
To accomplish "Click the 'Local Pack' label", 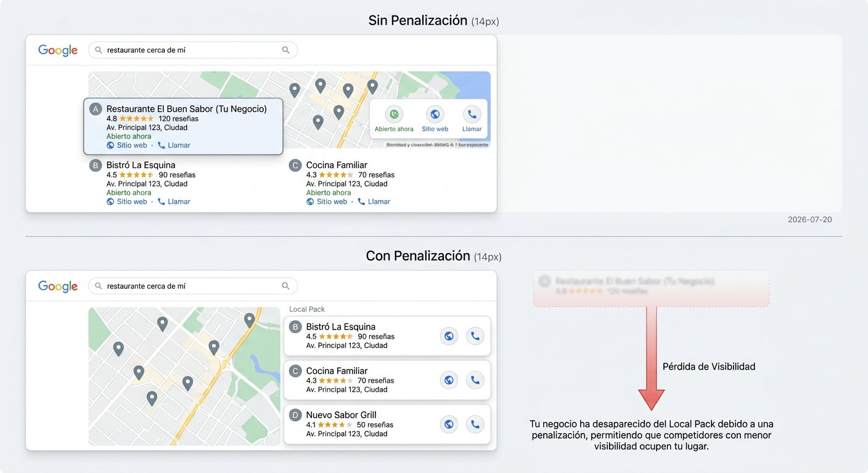I will [x=307, y=309].
